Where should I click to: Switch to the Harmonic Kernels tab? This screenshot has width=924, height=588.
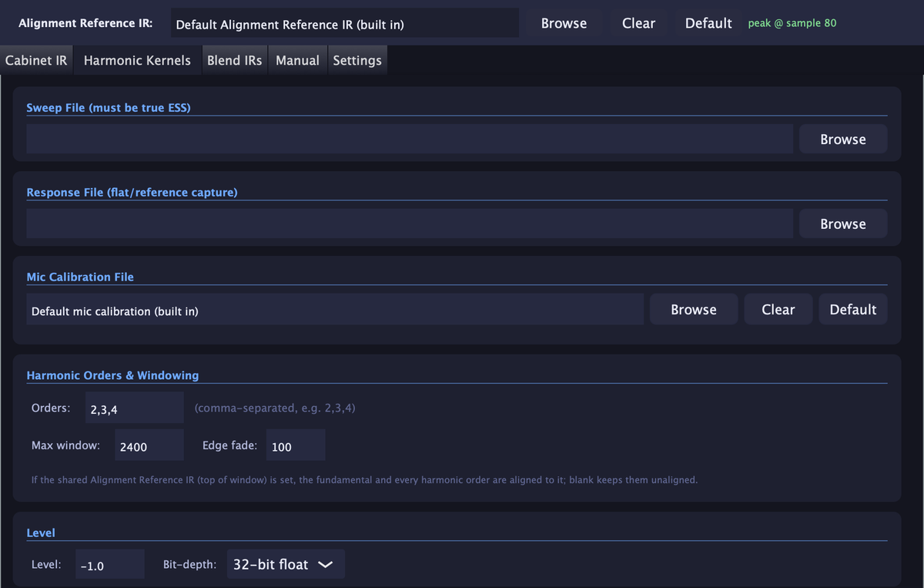click(137, 60)
